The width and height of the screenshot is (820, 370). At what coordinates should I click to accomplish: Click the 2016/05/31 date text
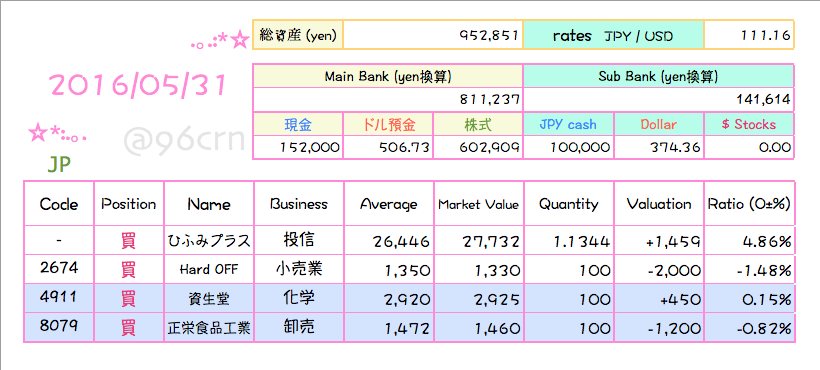(x=139, y=85)
